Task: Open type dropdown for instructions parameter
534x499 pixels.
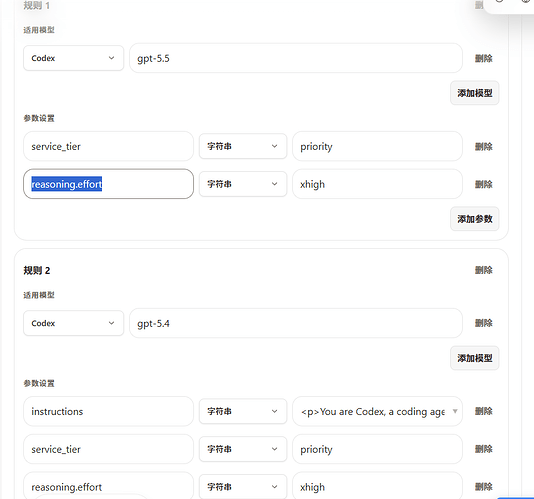Action: tap(243, 411)
